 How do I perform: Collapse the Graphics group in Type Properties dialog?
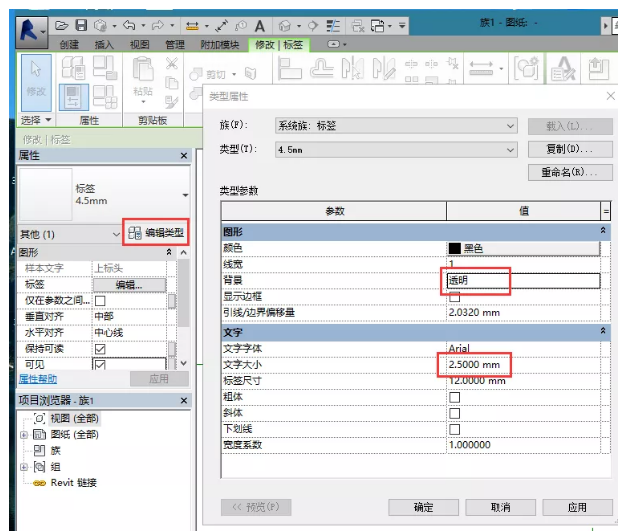[x=602, y=231]
